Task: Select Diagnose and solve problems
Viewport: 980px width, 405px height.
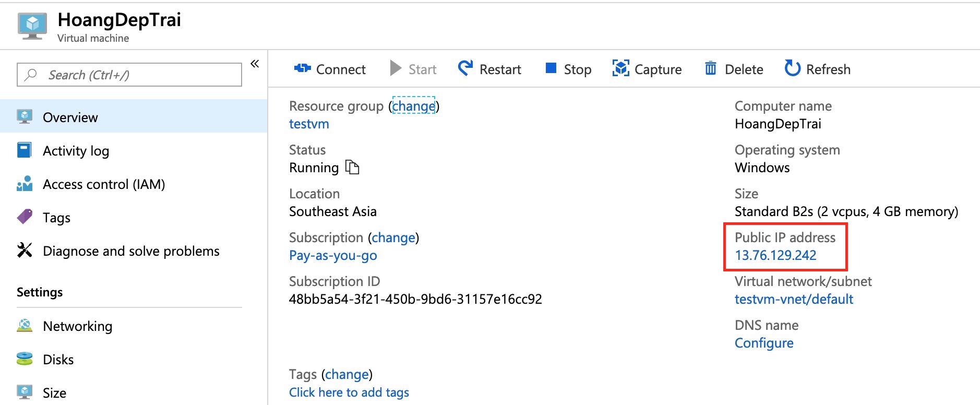Action: 130,251
